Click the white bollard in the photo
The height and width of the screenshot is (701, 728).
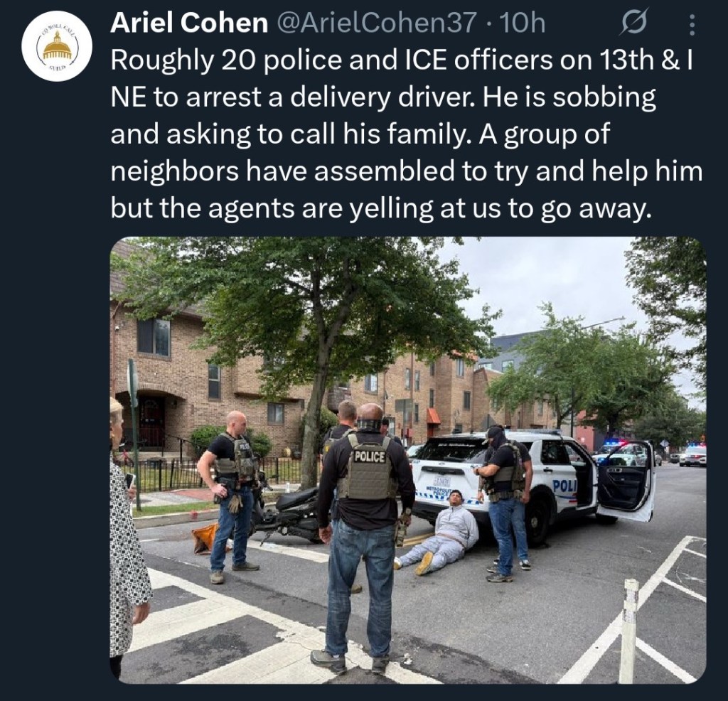click(x=630, y=623)
